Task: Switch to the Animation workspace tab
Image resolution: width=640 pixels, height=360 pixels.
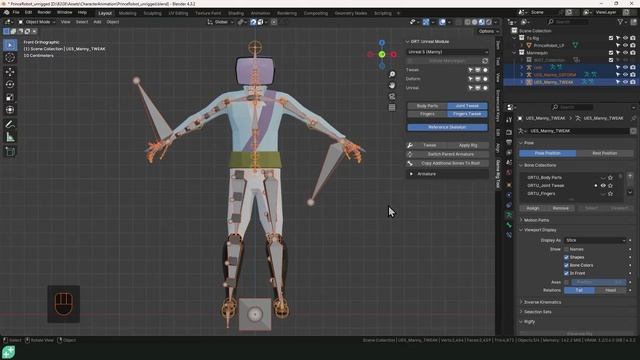Action: [x=260, y=13]
